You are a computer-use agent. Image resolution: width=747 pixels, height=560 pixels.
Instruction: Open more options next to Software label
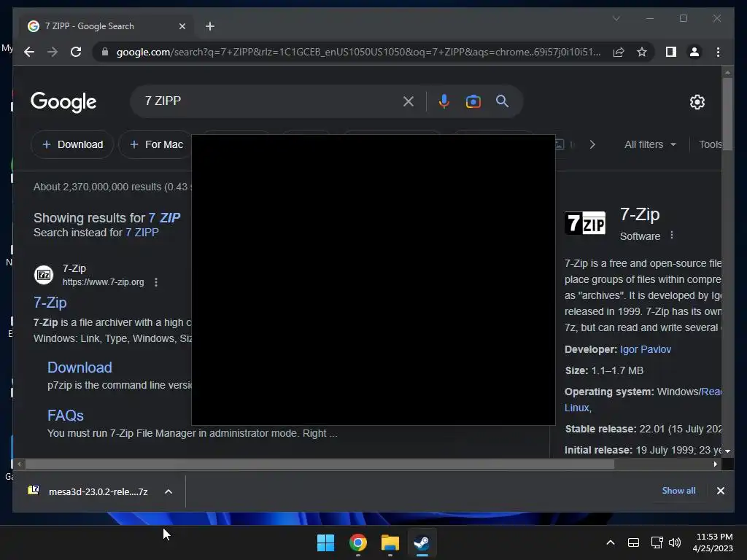[672, 236]
